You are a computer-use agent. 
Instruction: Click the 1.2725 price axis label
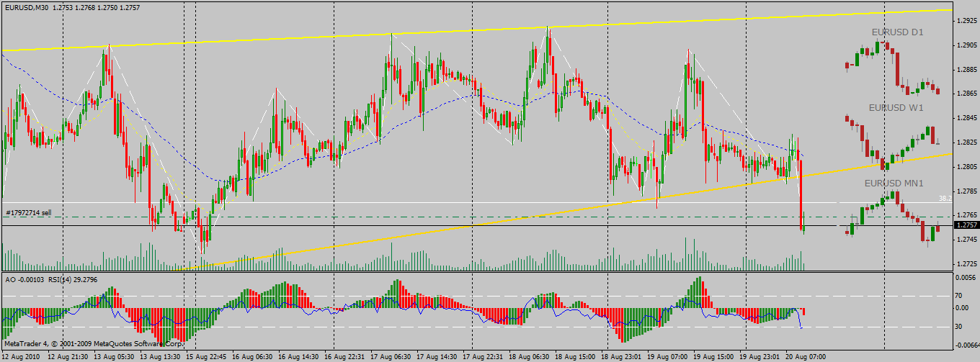click(966, 264)
